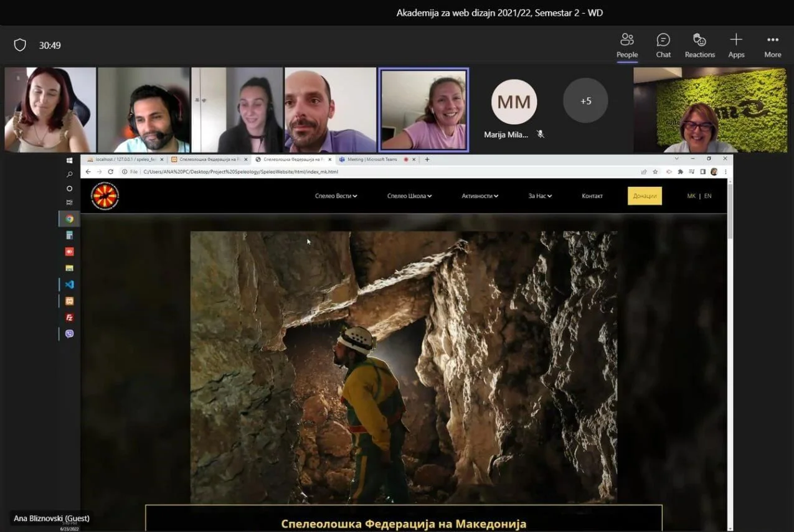Expand the Спелео Школа dropdown

coord(409,196)
